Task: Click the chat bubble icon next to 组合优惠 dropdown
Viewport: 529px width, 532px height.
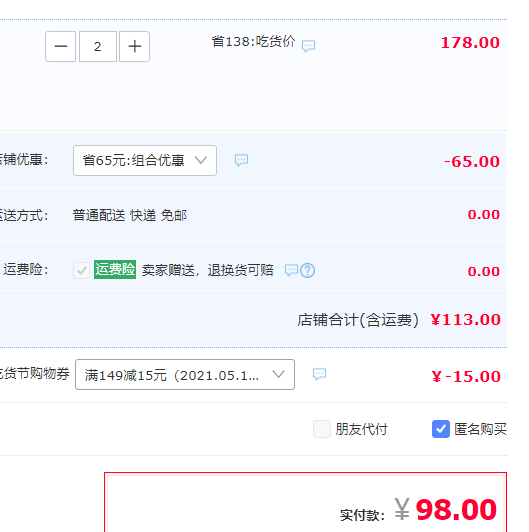Action: [x=242, y=160]
